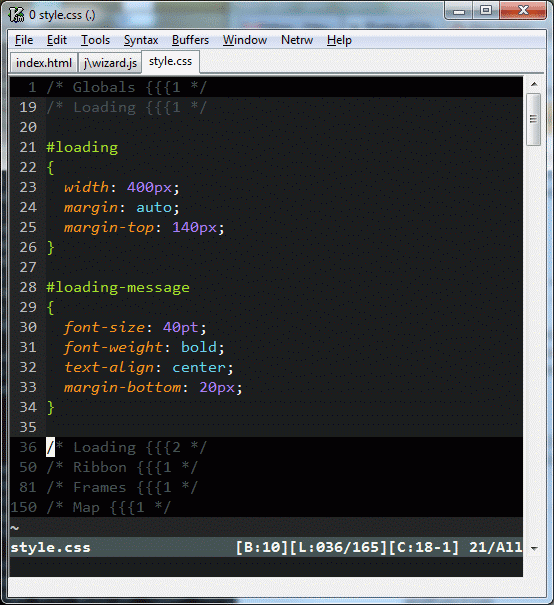
Task: Open the Syntax menu
Action: [141, 40]
